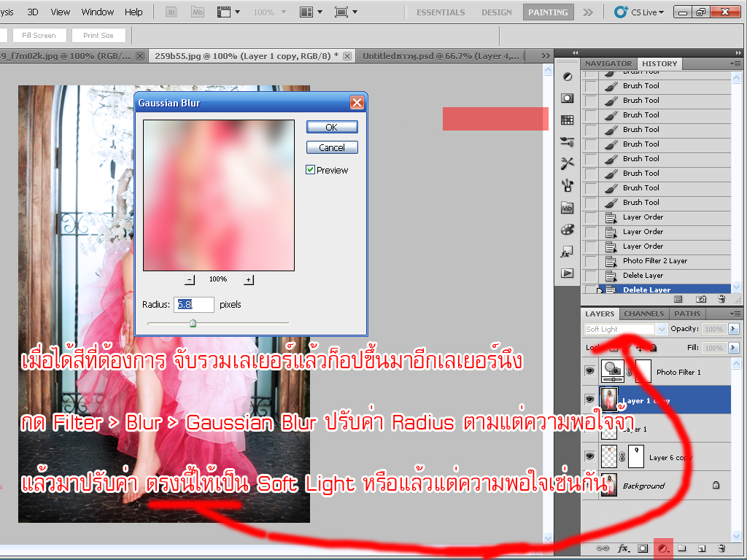Create a new layer group
Screen dimensions: 747x560
point(682,548)
